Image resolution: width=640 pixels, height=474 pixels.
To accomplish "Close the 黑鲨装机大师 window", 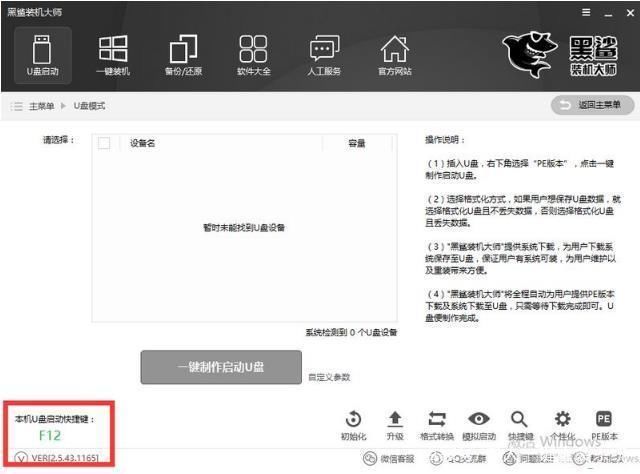I will [x=630, y=13].
